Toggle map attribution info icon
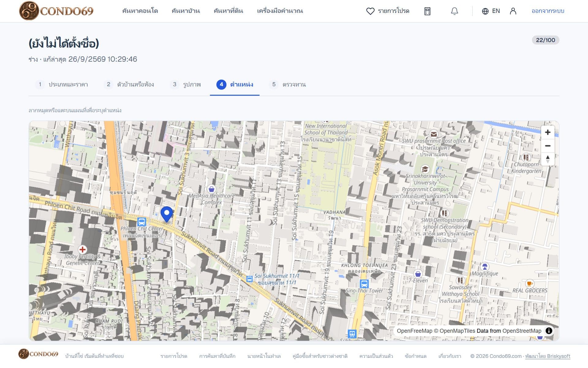Image resolution: width=588 pixels, height=368 pixels. (549, 331)
